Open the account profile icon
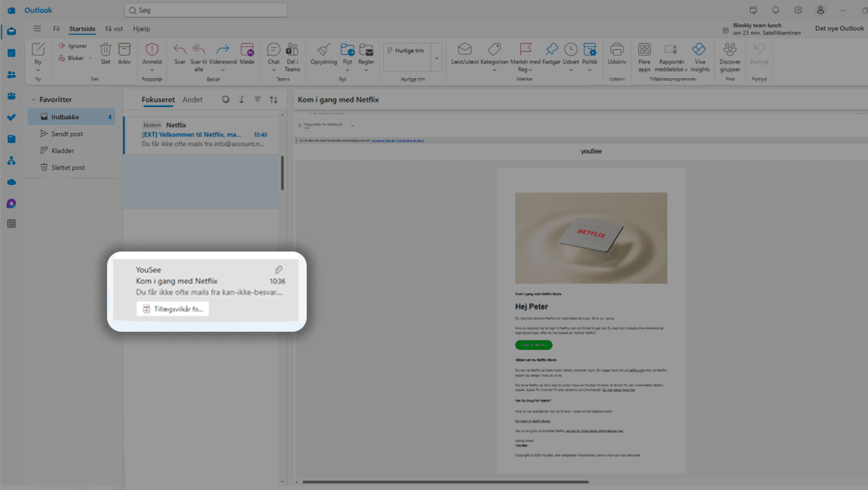 tap(820, 10)
